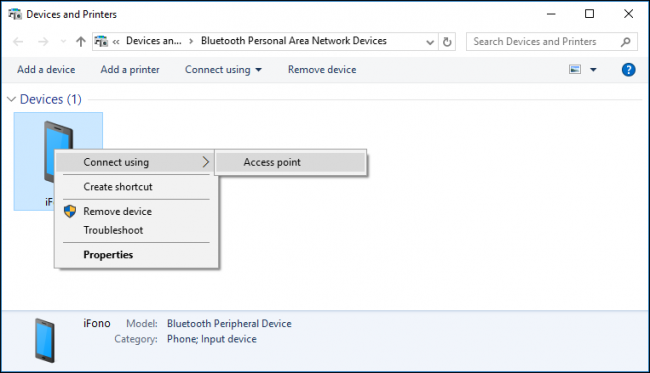Go back using the back arrow
This screenshot has height=373, width=650.
[x=18, y=41]
